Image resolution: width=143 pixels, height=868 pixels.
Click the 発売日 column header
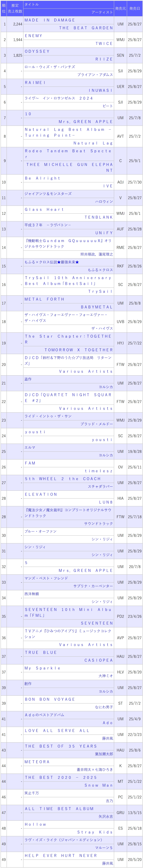(135, 8)
